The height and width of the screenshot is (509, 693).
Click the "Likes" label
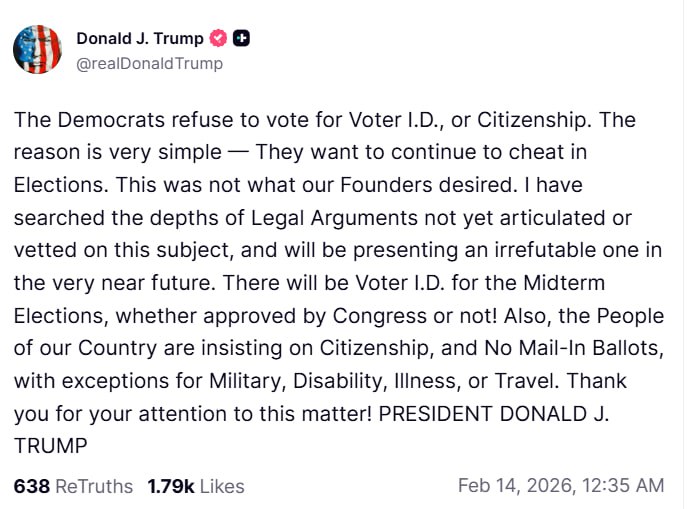point(222,486)
